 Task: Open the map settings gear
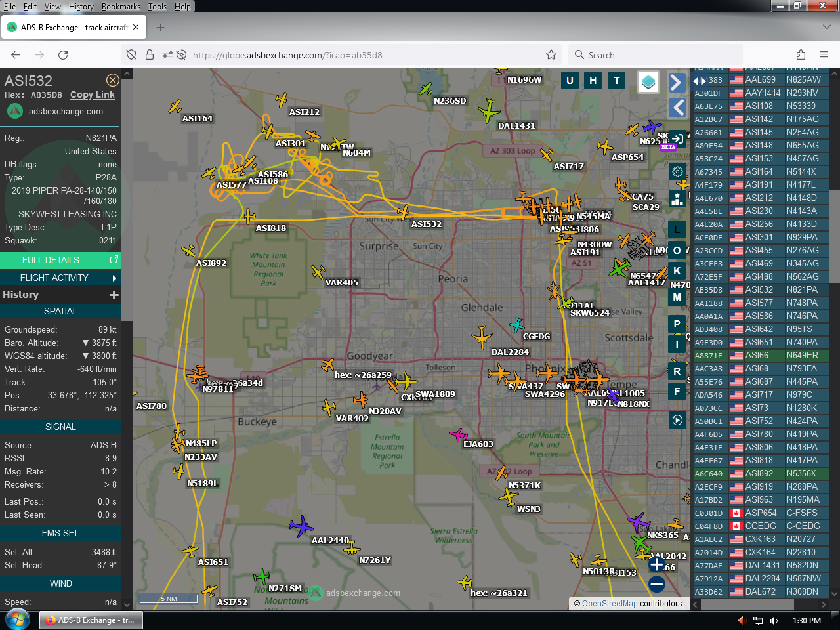click(677, 171)
